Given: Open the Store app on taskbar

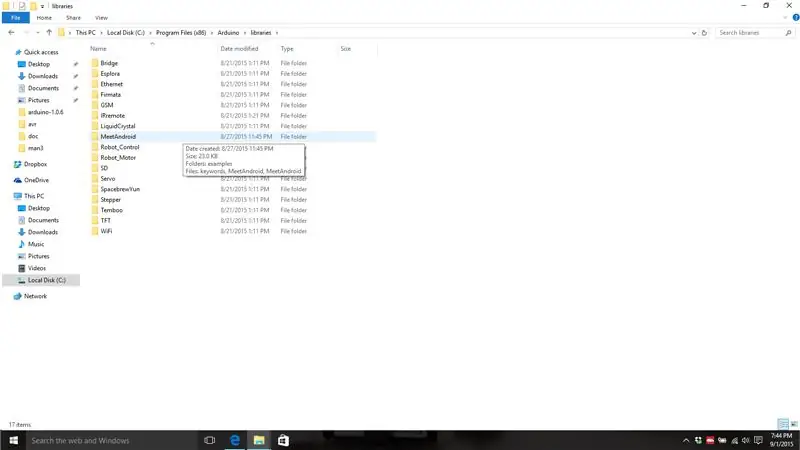Looking at the screenshot, I should pos(283,440).
